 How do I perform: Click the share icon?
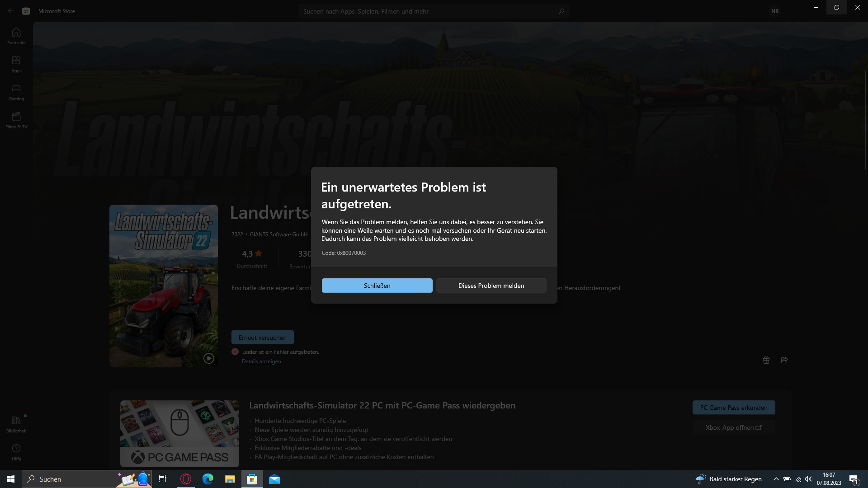[x=784, y=360]
